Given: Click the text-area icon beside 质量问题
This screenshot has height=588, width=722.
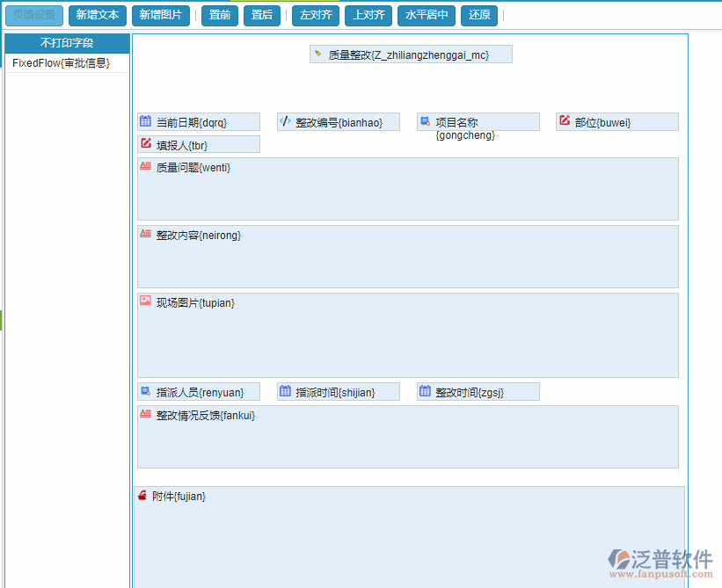Looking at the screenshot, I should tap(146, 166).
